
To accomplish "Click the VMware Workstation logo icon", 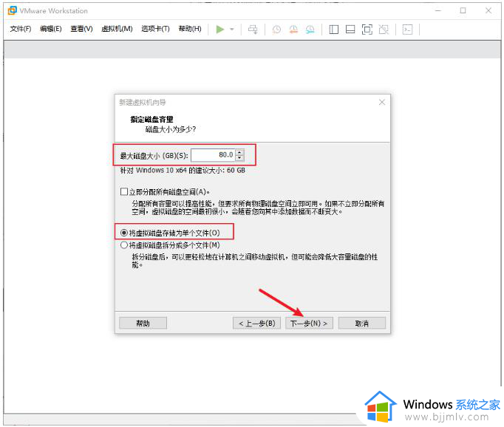I will click(13, 10).
